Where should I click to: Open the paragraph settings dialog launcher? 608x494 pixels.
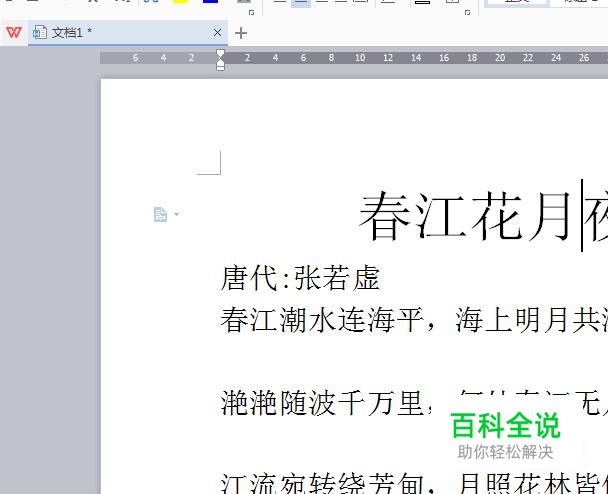(467, 13)
